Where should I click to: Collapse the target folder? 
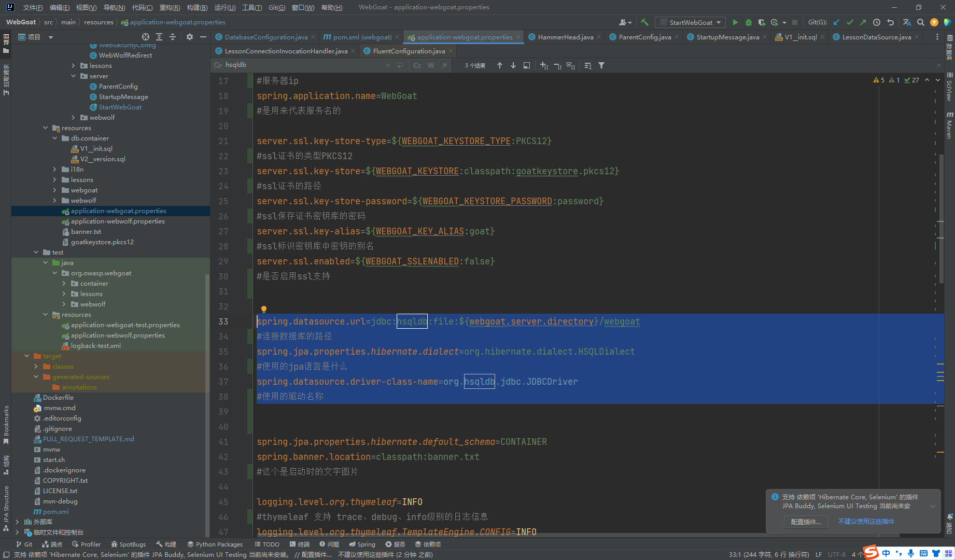26,356
